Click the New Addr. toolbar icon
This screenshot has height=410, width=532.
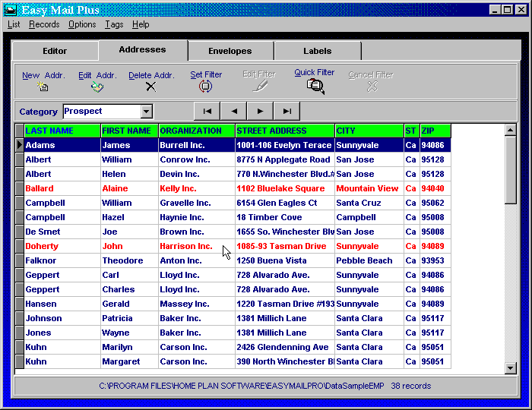tap(43, 87)
